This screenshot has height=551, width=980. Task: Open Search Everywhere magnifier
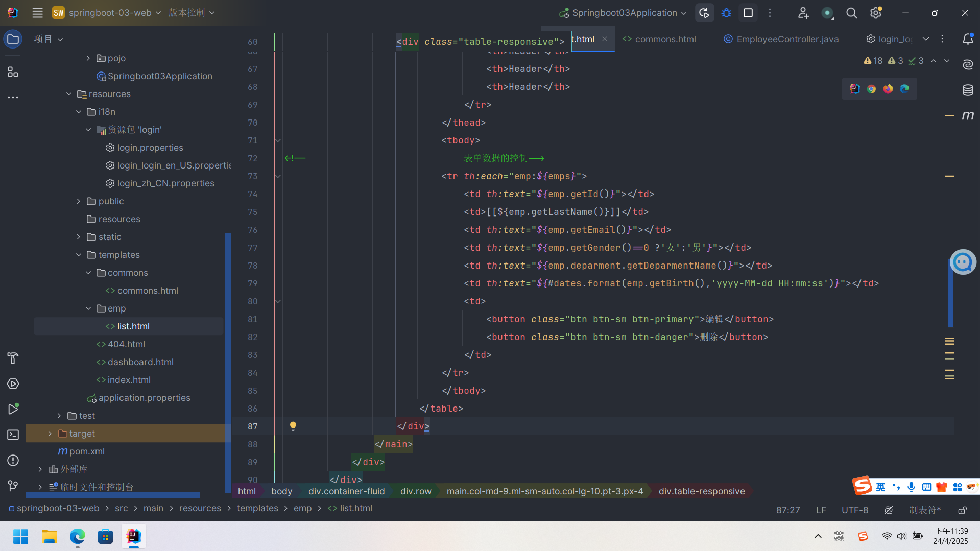point(851,13)
